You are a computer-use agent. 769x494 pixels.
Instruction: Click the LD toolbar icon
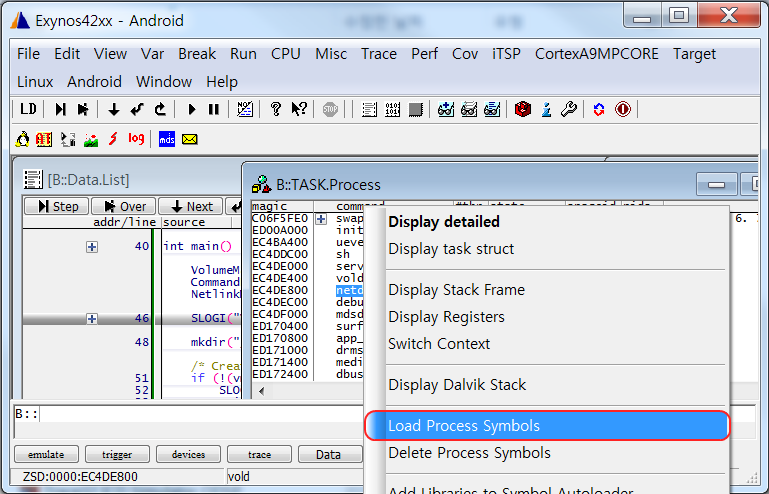(x=28, y=109)
